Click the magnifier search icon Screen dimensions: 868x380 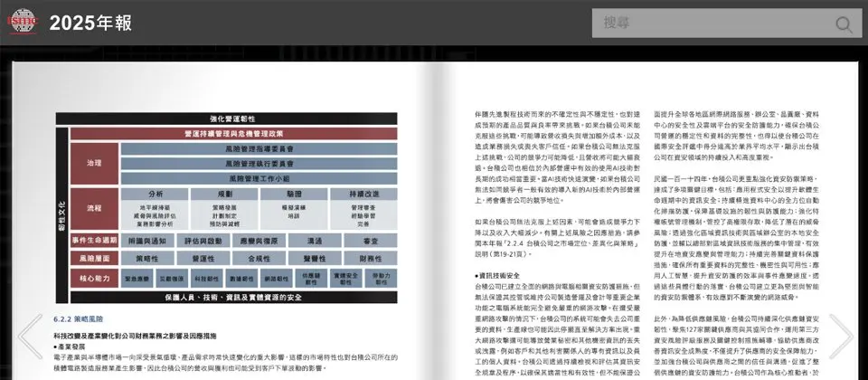tap(844, 24)
